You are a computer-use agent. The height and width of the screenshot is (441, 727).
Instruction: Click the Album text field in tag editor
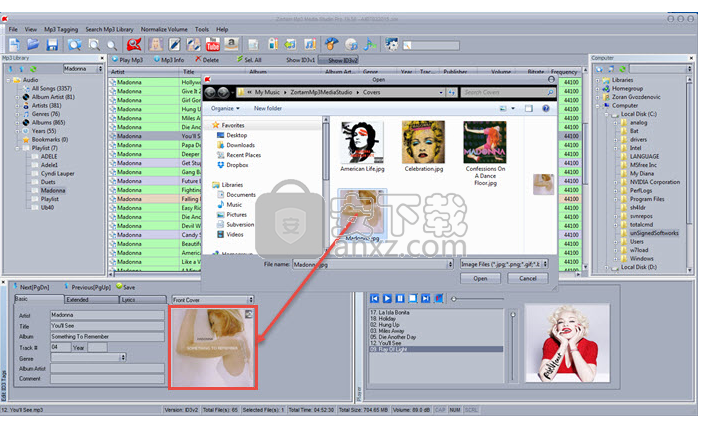click(x=107, y=337)
